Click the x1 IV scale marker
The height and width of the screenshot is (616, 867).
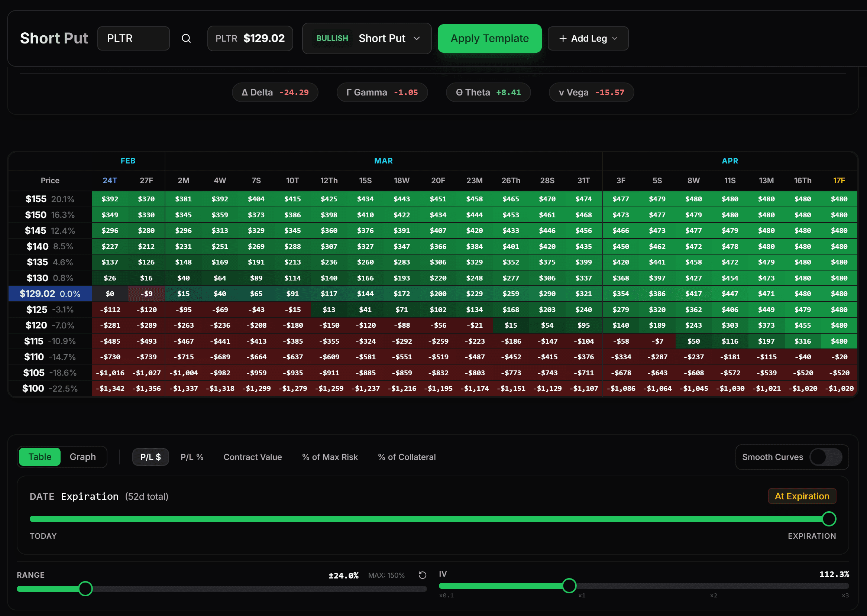coord(582,596)
